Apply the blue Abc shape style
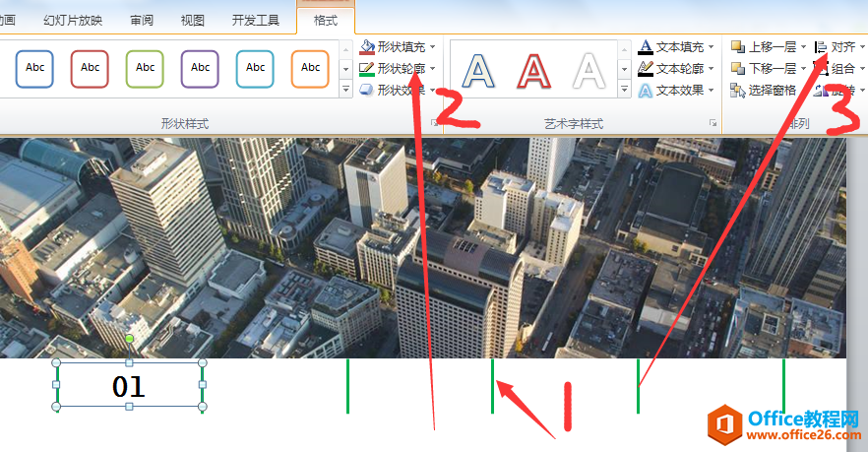The image size is (868, 452). pos(34,69)
